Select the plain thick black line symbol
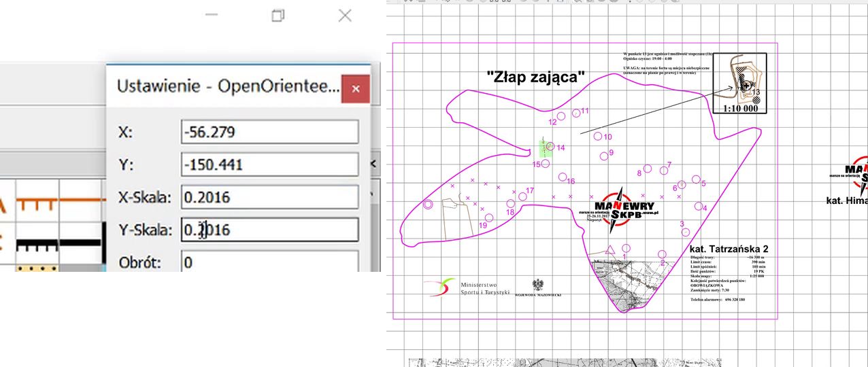 [82, 242]
